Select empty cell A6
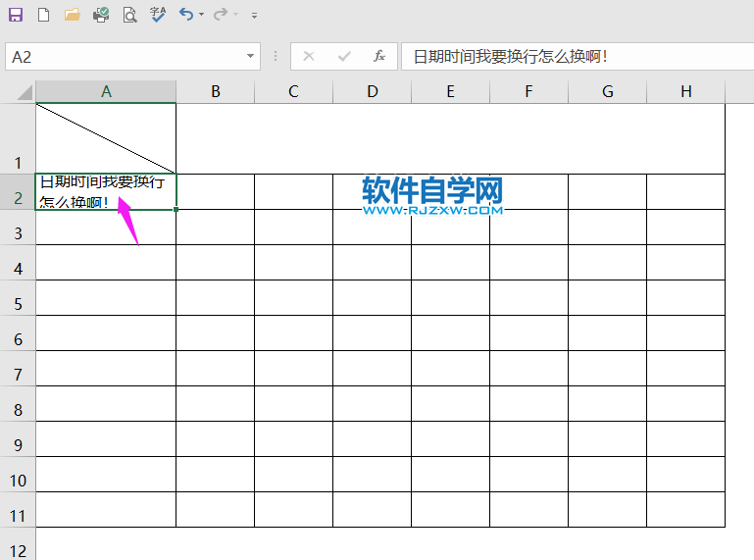 tap(106, 332)
